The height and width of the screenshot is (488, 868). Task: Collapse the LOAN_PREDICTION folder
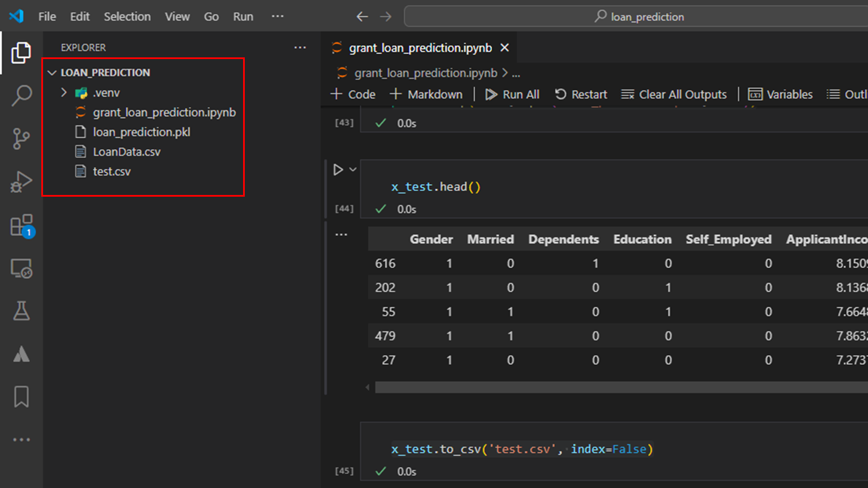click(x=52, y=72)
